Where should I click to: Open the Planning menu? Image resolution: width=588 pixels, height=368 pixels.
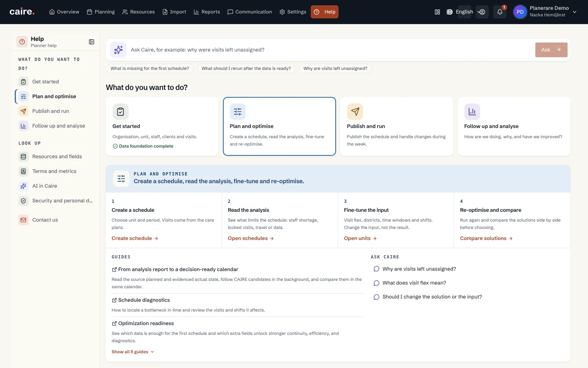coord(101,12)
